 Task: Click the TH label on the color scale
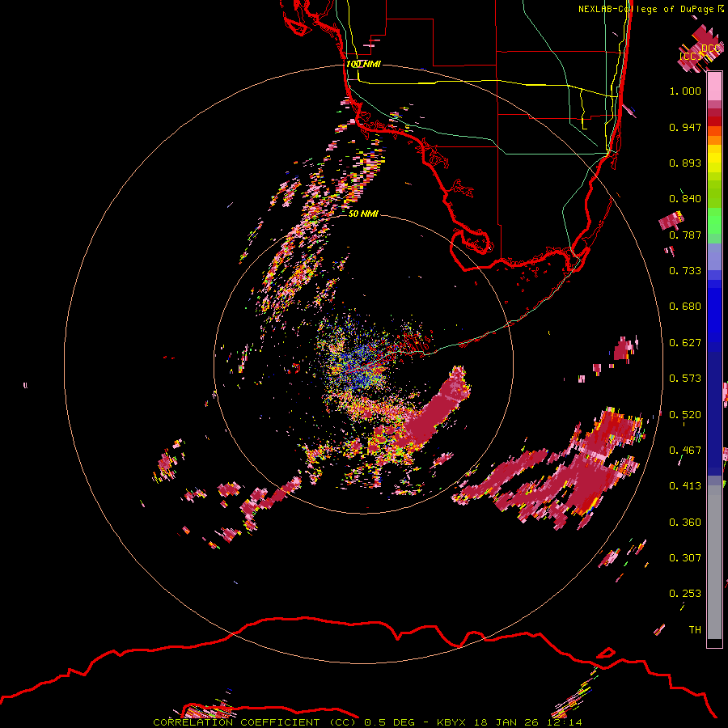pos(695,630)
